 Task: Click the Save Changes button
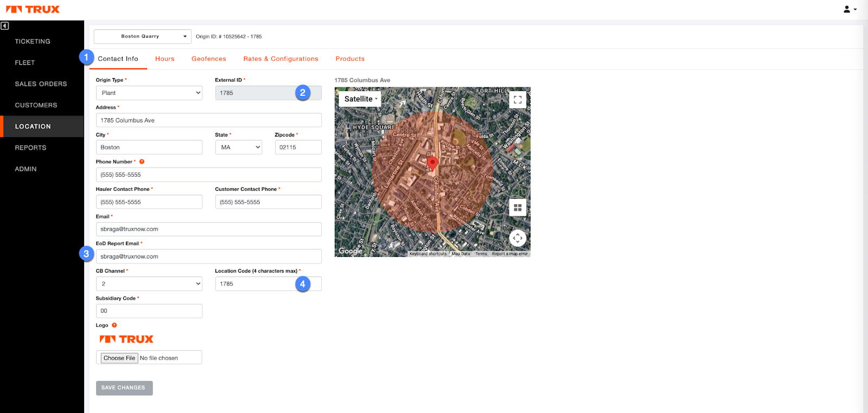coord(124,388)
